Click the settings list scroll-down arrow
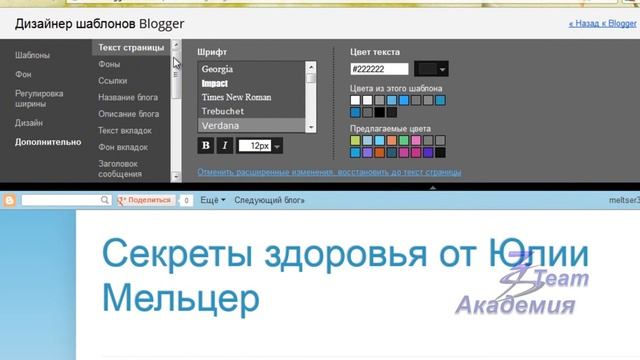 click(176, 177)
